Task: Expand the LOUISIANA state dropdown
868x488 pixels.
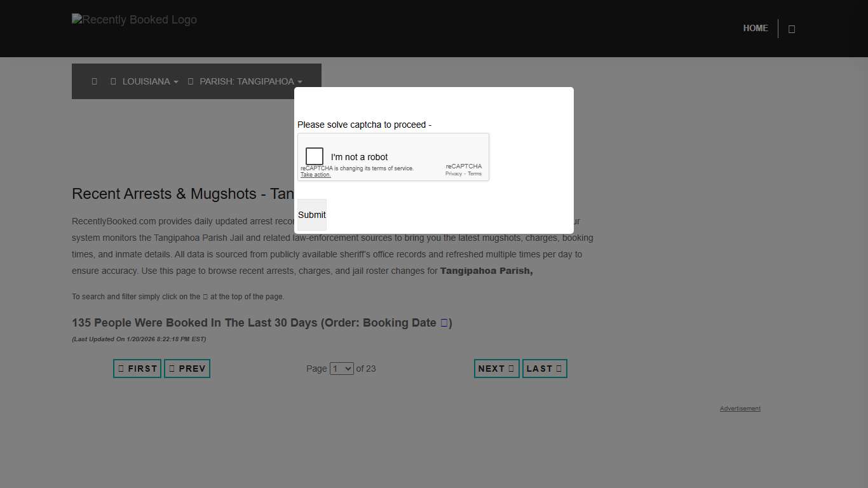Action: (147, 81)
